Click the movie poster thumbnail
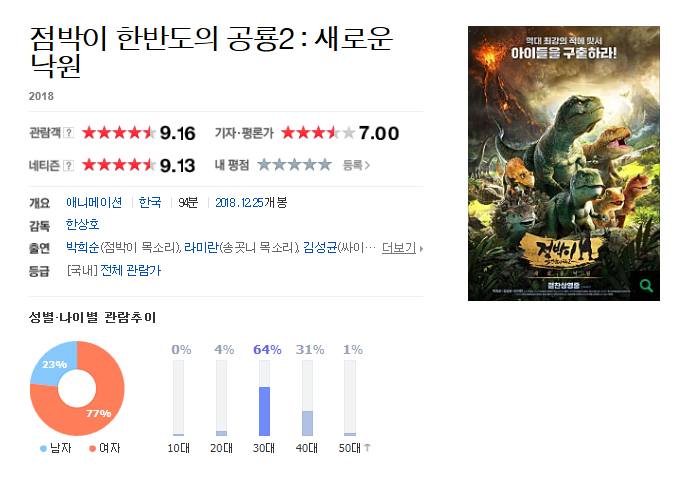The height and width of the screenshot is (480, 684). click(564, 163)
